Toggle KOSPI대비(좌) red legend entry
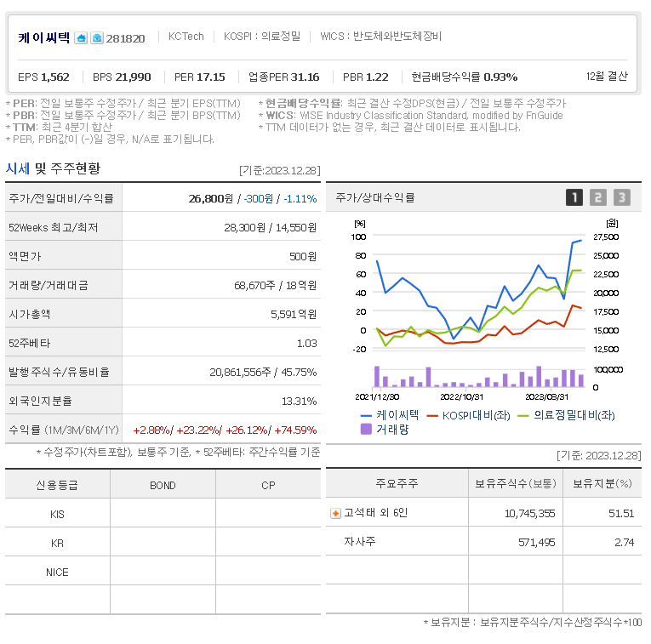Screen dimensions: 651x644 coord(468,415)
